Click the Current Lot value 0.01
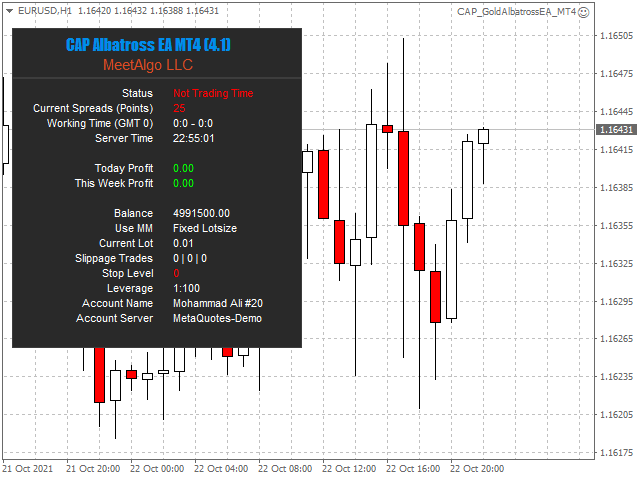Viewport: 640px width, 480px height. click(x=183, y=243)
